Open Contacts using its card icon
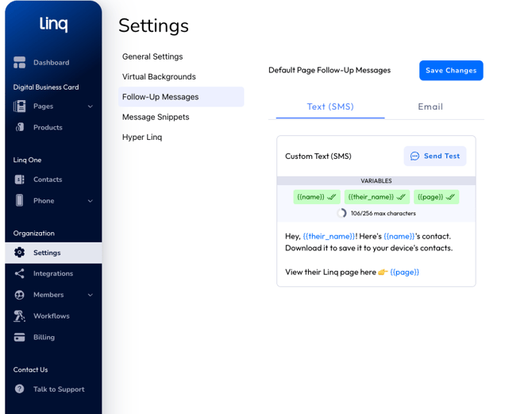Screen dimensions: 532x414 [x=20, y=180]
